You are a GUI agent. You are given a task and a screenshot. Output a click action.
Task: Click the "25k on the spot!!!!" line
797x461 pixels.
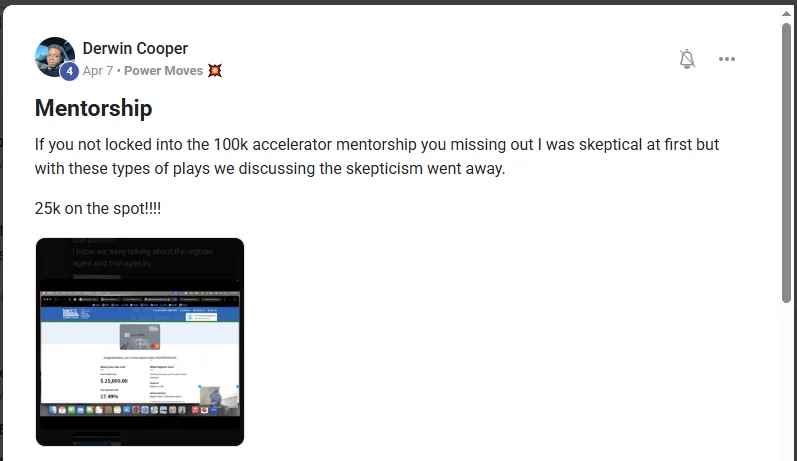(98, 209)
